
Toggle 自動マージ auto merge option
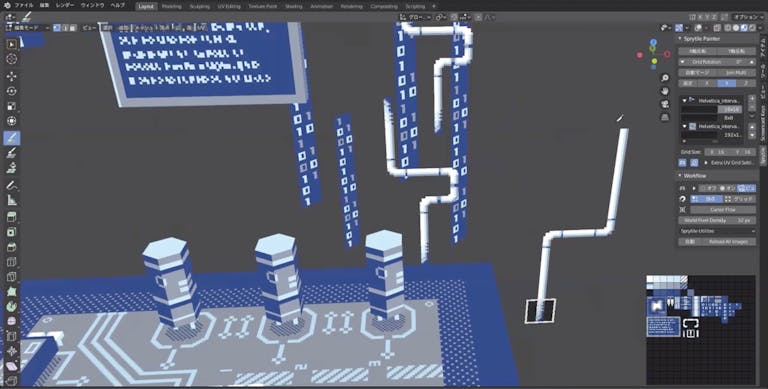click(x=696, y=73)
